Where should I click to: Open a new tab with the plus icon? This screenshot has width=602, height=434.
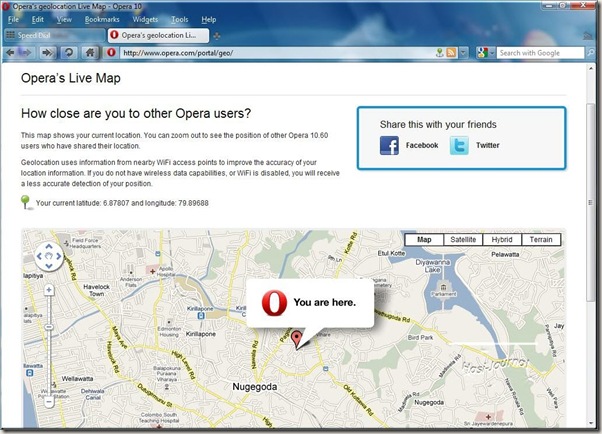tap(217, 36)
